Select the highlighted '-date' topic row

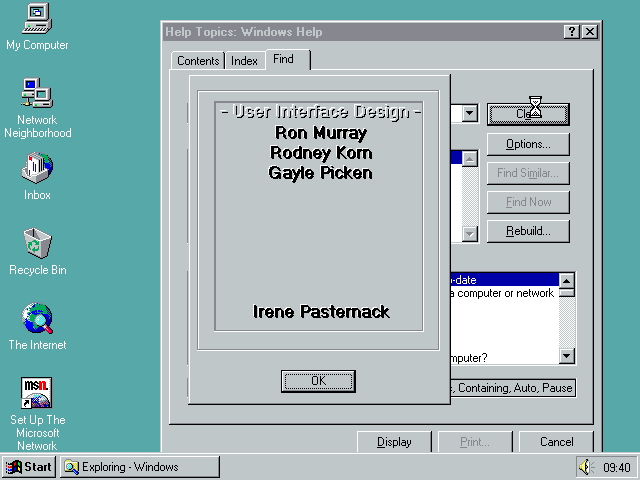[504, 280]
